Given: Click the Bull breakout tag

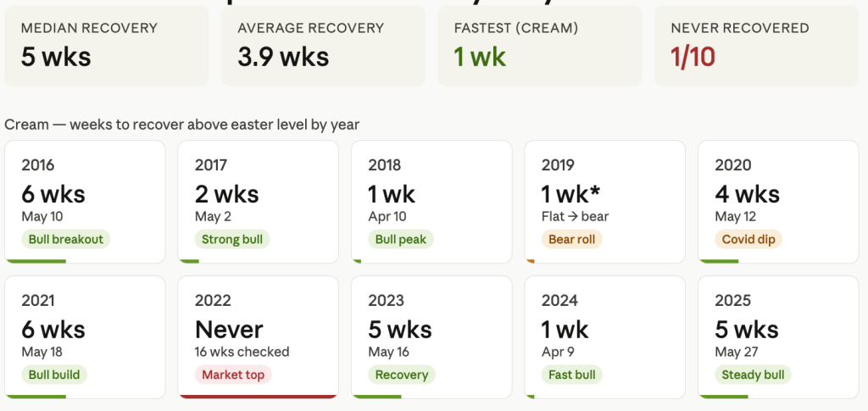Looking at the screenshot, I should click(66, 240).
